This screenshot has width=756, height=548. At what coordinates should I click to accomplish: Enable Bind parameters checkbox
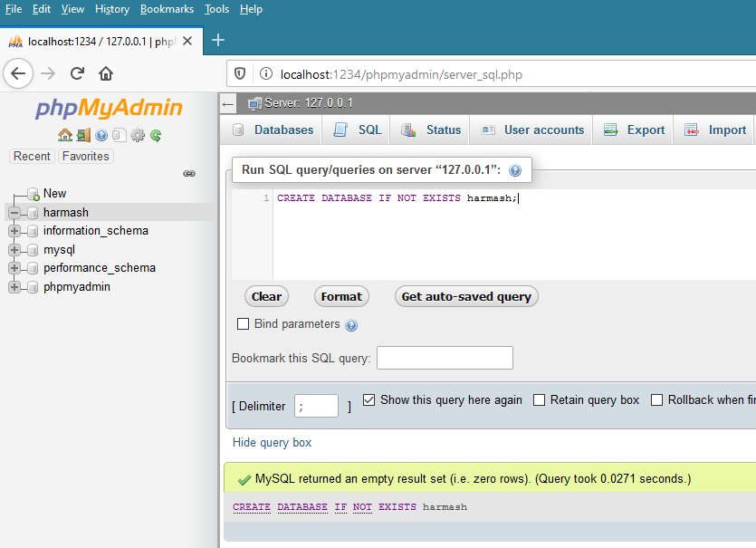click(243, 324)
